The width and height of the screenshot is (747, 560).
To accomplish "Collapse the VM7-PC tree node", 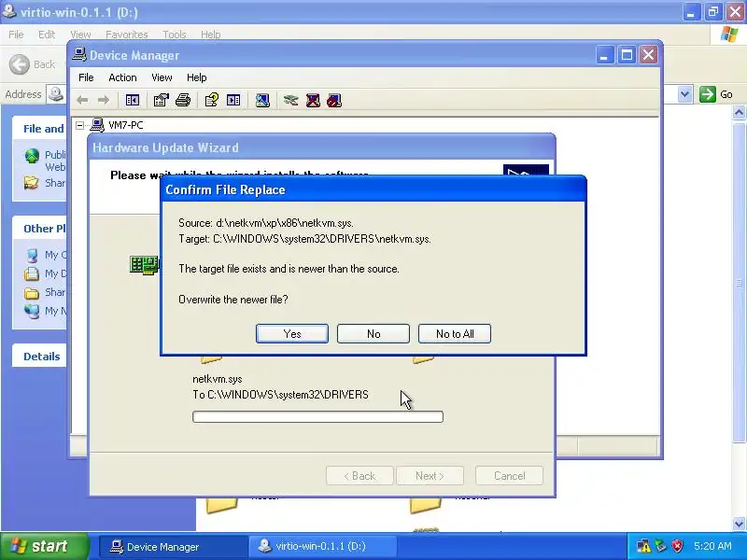I will (x=80, y=125).
